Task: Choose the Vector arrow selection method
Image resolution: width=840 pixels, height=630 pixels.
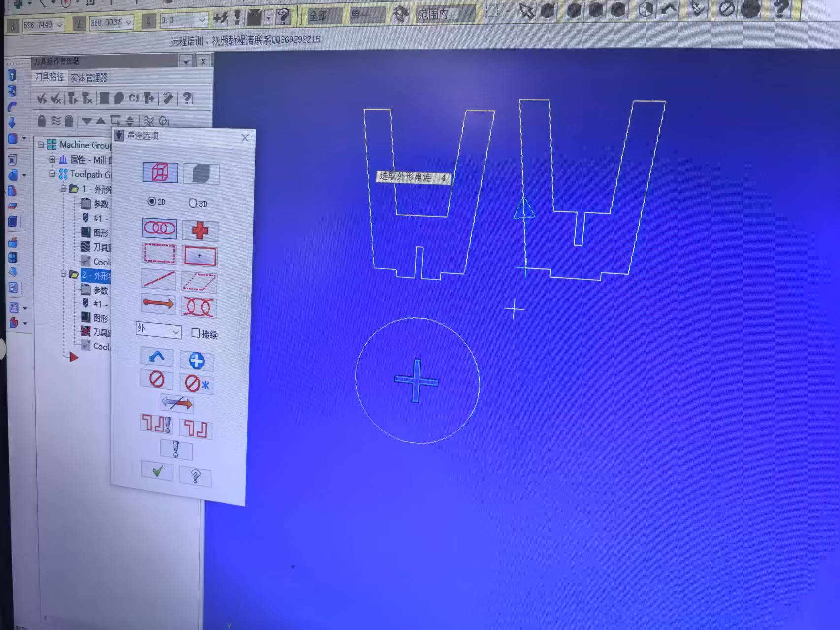Action: 158,304
